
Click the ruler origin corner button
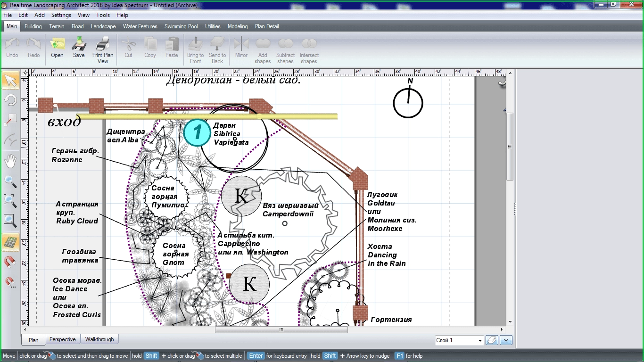tap(25, 73)
